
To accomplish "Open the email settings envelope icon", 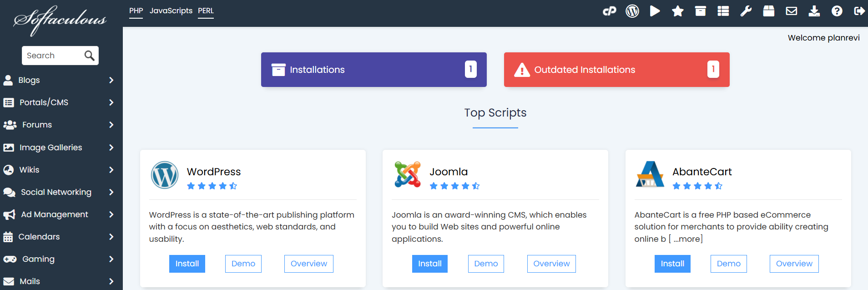I will point(792,11).
